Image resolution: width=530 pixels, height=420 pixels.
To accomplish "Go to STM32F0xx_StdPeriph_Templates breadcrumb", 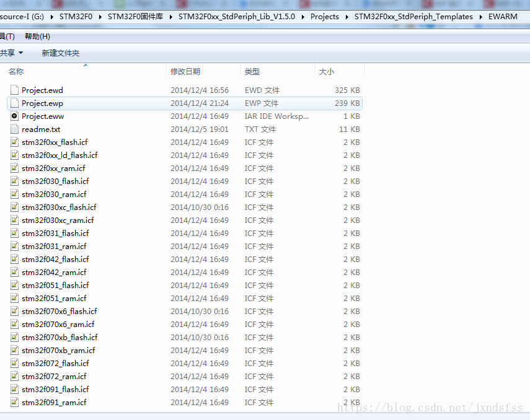I will [x=413, y=17].
